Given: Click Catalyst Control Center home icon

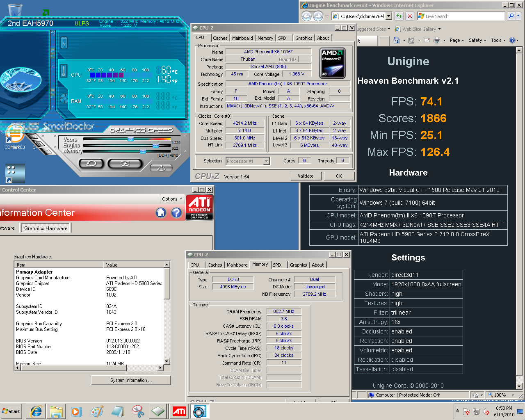Looking at the screenshot, I should (x=161, y=212).
